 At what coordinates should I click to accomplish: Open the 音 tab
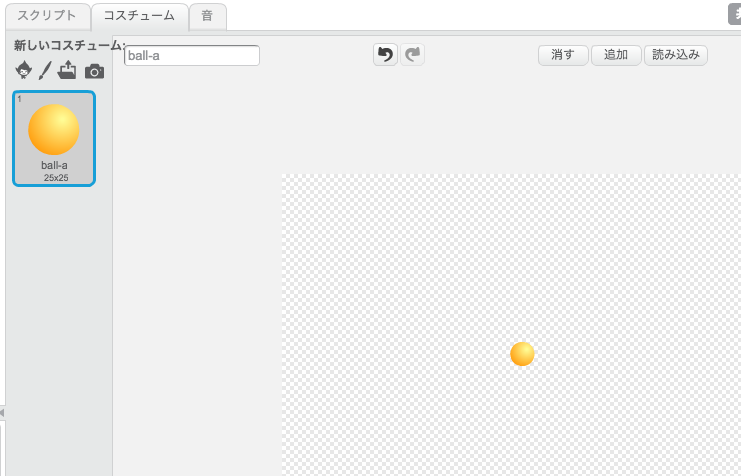(207, 16)
